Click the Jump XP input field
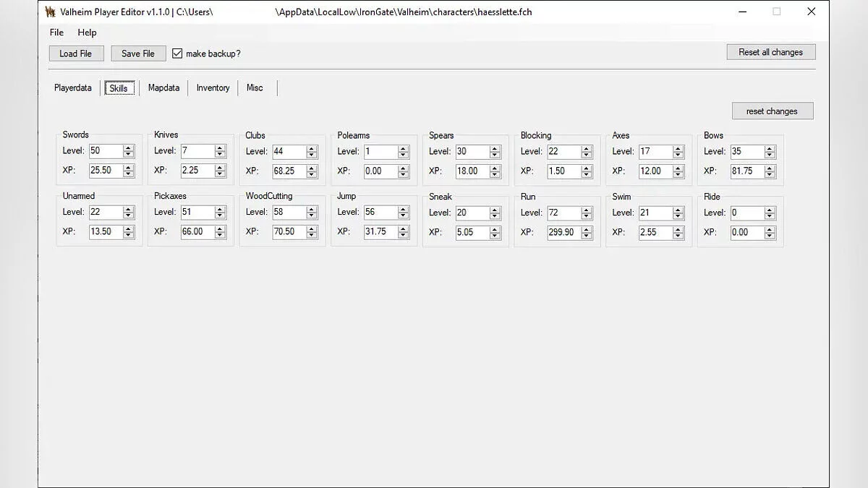The width and height of the screenshot is (868, 488). coord(380,232)
